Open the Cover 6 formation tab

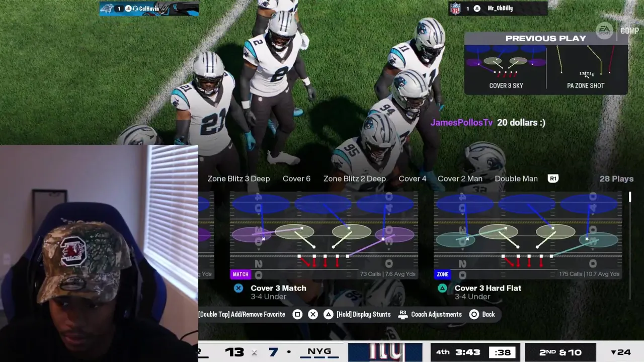coord(296,178)
